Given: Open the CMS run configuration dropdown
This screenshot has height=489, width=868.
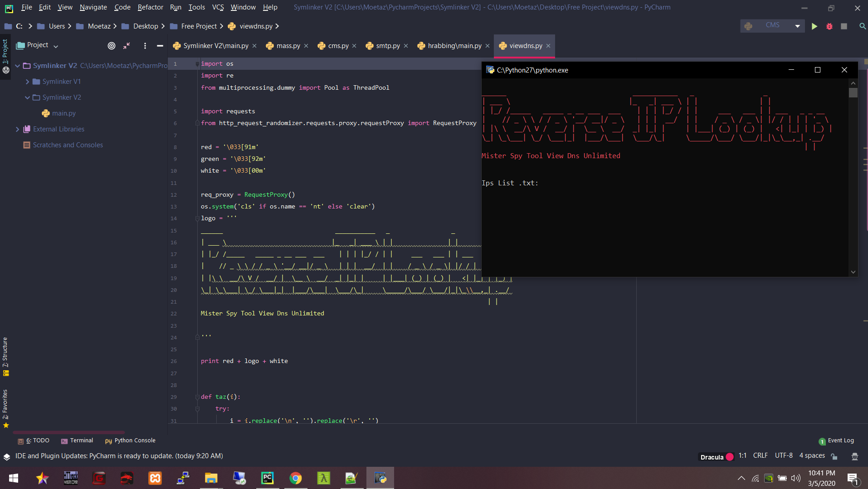Looking at the screenshot, I should coord(773,26).
